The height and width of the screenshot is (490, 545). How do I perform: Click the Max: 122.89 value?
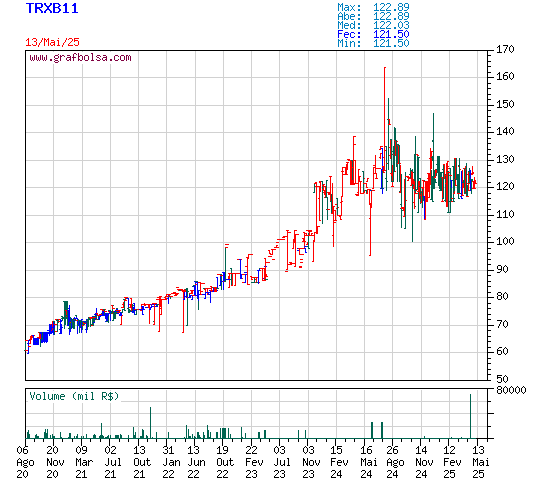(373, 7)
